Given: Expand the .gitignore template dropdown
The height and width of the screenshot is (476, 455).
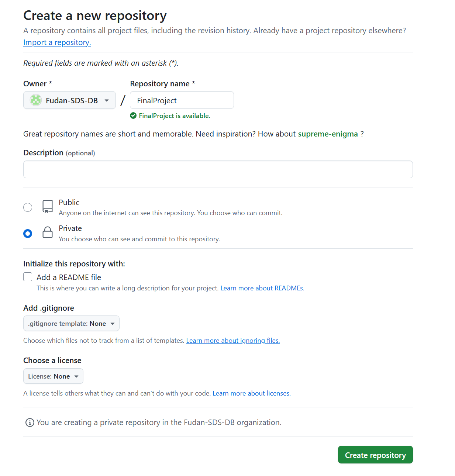Looking at the screenshot, I should coord(71,323).
